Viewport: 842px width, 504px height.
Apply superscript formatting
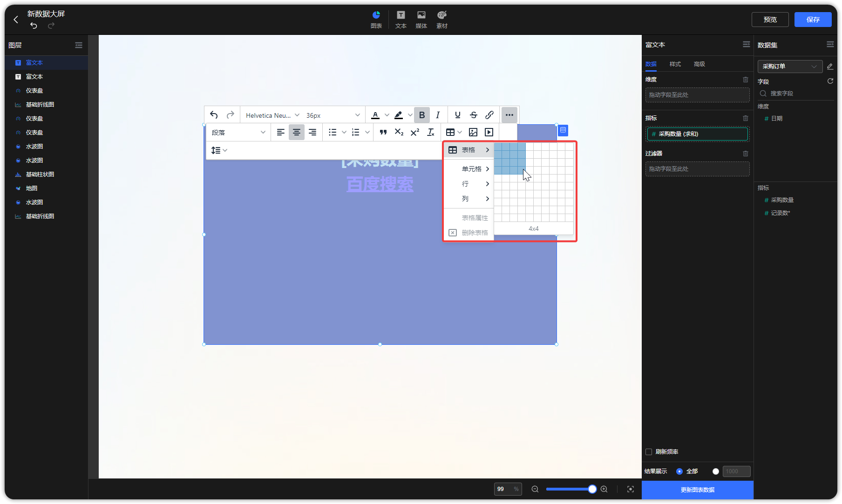[415, 132]
